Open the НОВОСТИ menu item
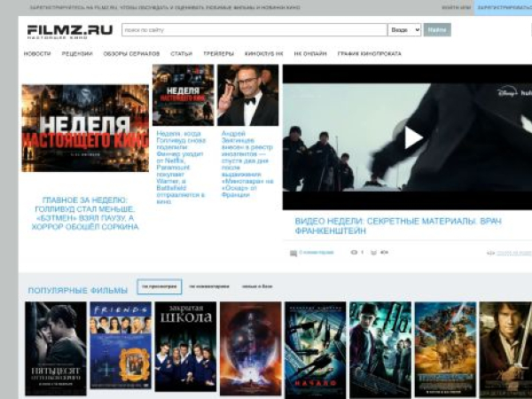The width and height of the screenshot is (532, 399). click(37, 53)
